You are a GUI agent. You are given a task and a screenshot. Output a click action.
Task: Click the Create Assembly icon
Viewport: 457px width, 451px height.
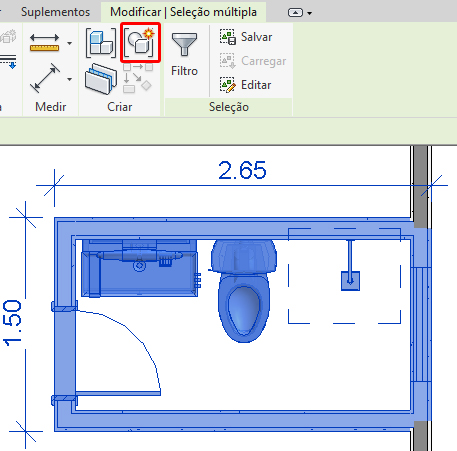coord(101,43)
